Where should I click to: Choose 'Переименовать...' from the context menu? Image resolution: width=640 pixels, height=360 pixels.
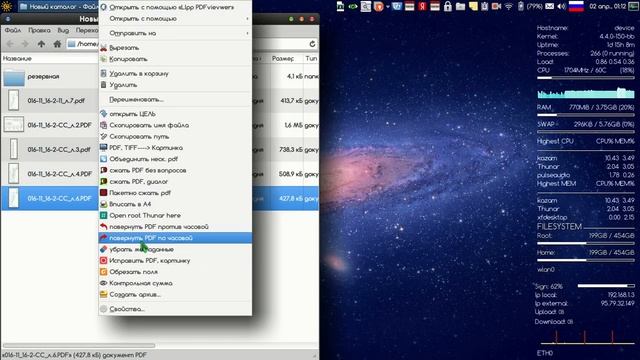175,100
